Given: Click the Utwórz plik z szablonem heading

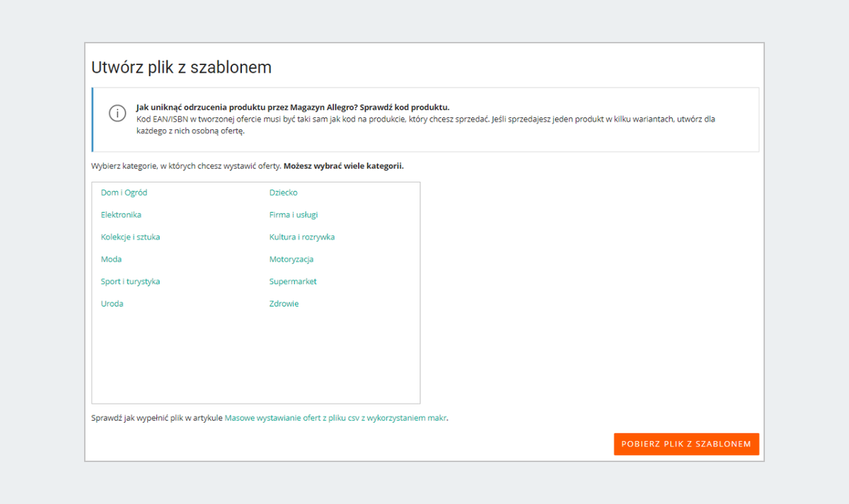Looking at the screenshot, I should point(181,67).
